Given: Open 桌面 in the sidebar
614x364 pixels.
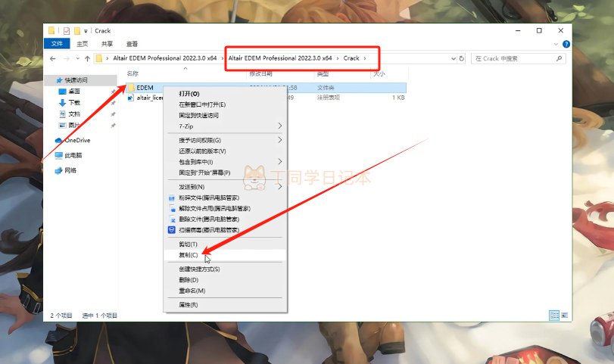Looking at the screenshot, I should pyautogui.click(x=74, y=92).
